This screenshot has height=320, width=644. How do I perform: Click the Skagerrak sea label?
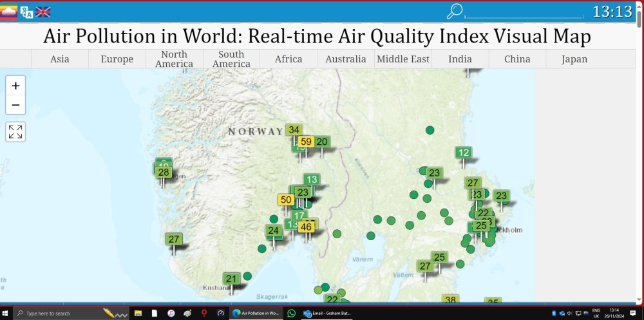[272, 296]
